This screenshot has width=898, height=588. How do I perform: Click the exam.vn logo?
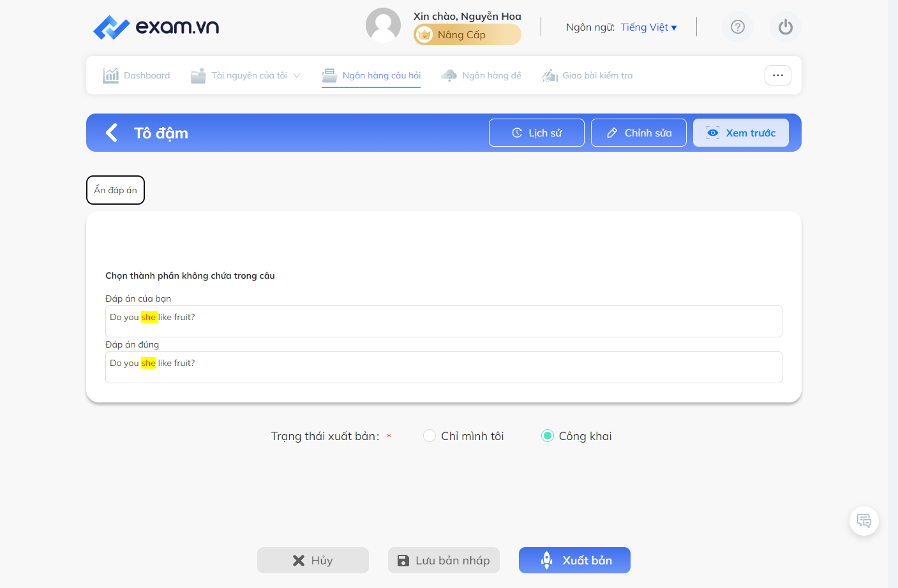[156, 27]
